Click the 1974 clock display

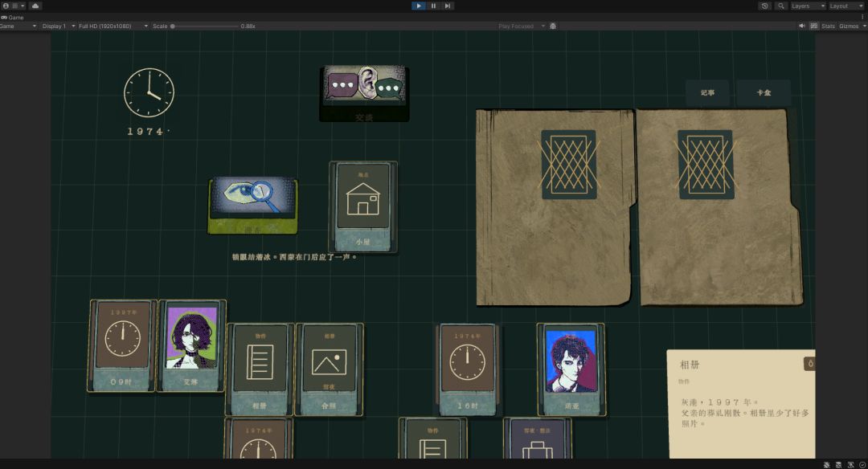point(149,100)
